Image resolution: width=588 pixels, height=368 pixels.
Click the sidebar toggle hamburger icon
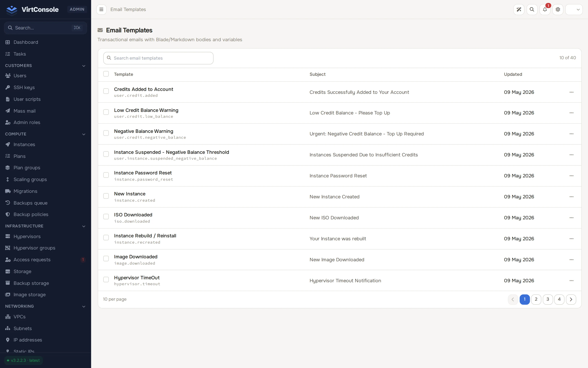pos(101,10)
